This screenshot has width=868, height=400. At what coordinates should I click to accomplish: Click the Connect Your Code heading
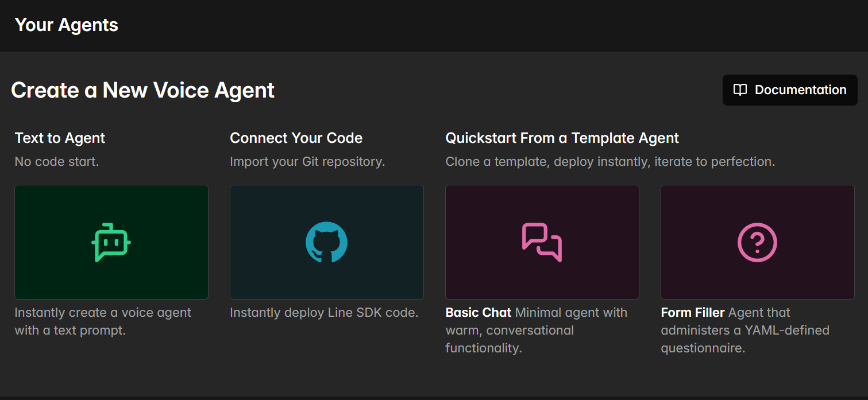[x=296, y=138]
